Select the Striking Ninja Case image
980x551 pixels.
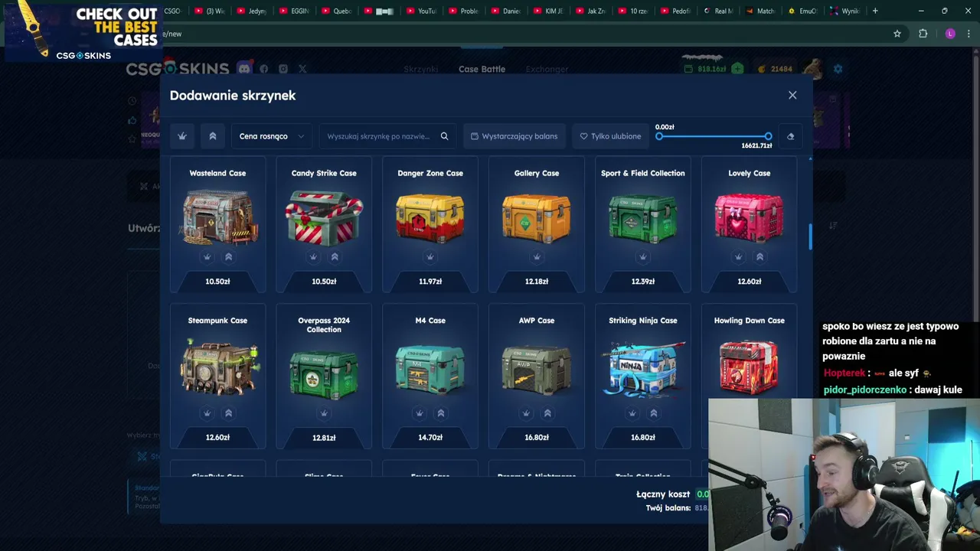[643, 368]
